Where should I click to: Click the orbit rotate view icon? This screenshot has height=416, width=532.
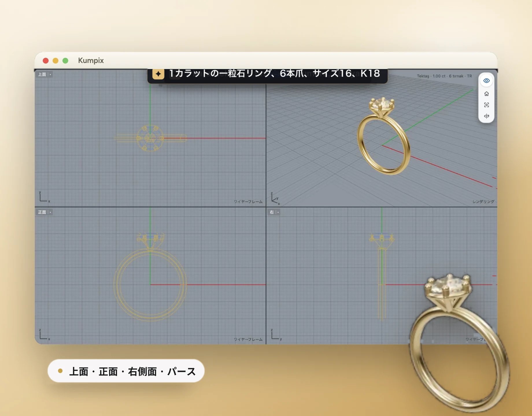point(486,116)
